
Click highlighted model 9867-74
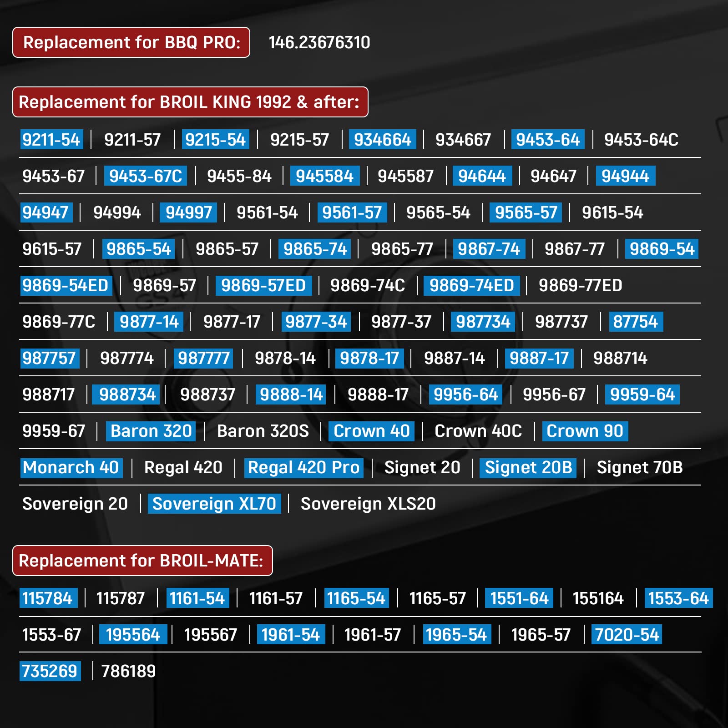coord(489,249)
